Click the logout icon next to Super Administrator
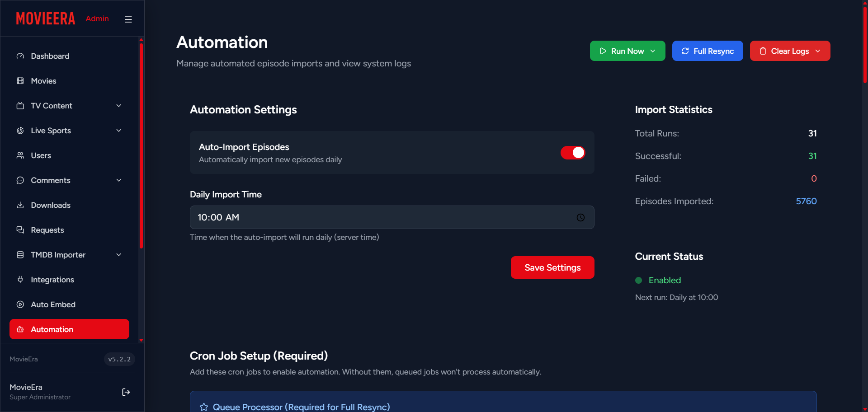This screenshot has width=868, height=412. pos(126,392)
